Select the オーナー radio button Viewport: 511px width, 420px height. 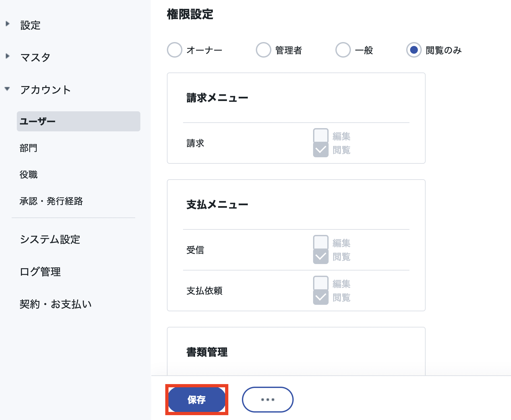tap(175, 50)
